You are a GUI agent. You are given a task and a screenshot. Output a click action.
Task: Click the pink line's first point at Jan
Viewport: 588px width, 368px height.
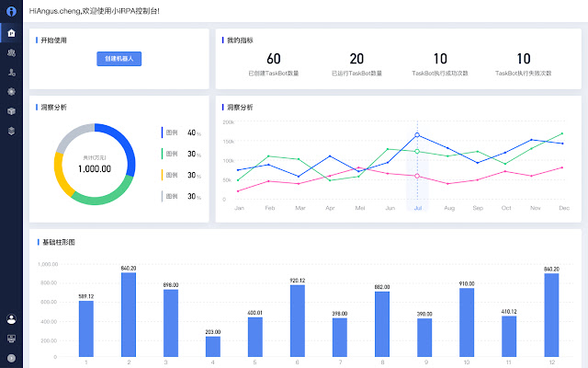[238, 191]
